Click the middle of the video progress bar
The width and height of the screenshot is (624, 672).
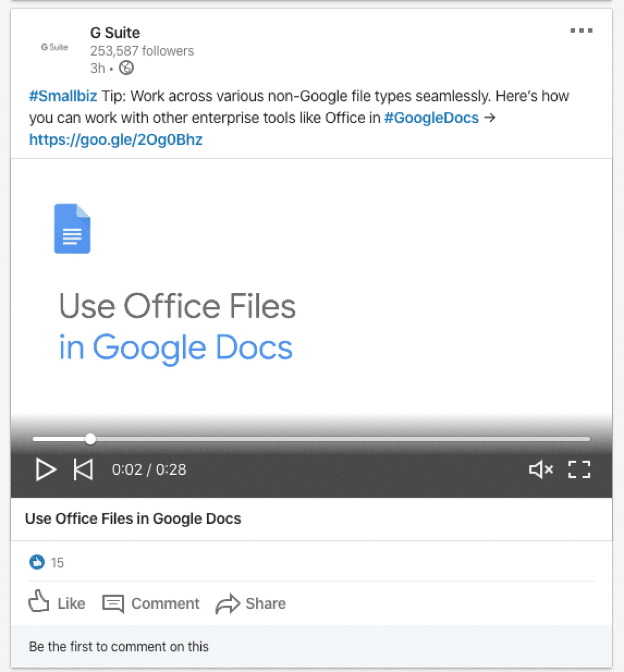point(311,439)
